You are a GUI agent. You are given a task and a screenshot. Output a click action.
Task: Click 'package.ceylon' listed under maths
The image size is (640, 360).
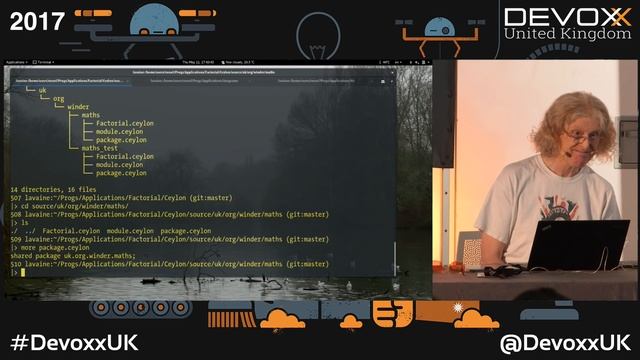click(121, 140)
